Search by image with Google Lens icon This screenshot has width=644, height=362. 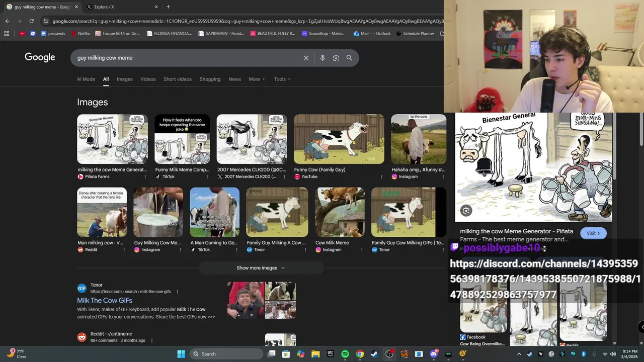pyautogui.click(x=336, y=58)
